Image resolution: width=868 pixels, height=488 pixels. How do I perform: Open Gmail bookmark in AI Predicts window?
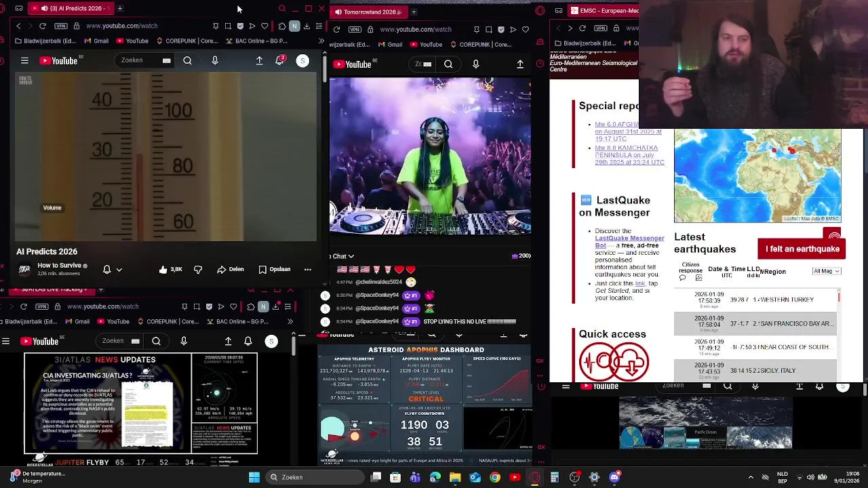point(96,41)
